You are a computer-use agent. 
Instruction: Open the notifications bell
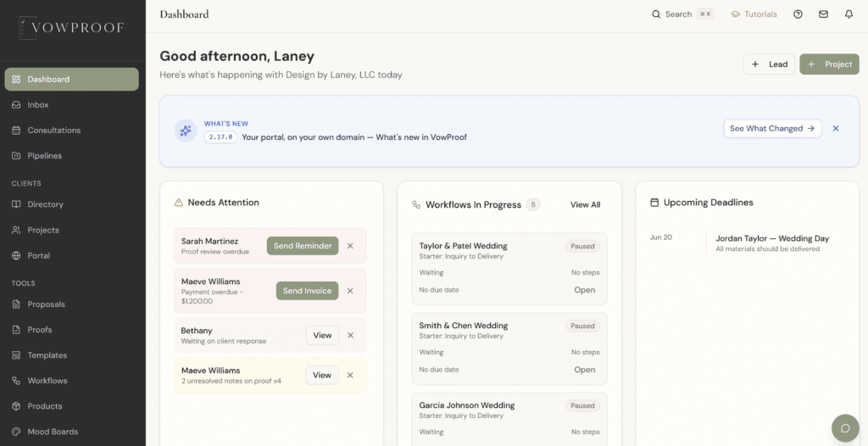tap(849, 14)
